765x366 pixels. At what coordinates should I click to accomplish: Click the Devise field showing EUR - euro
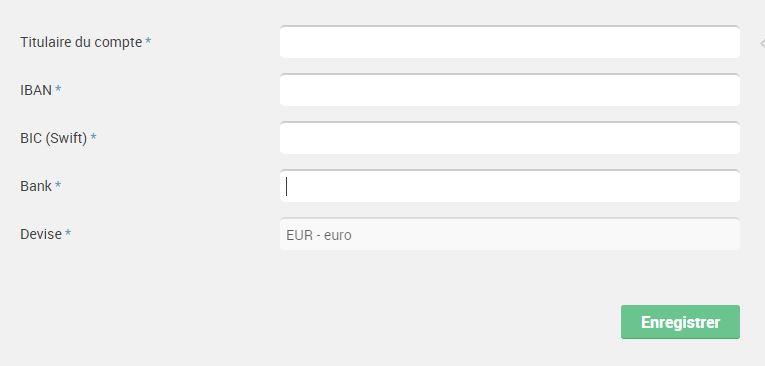510,234
